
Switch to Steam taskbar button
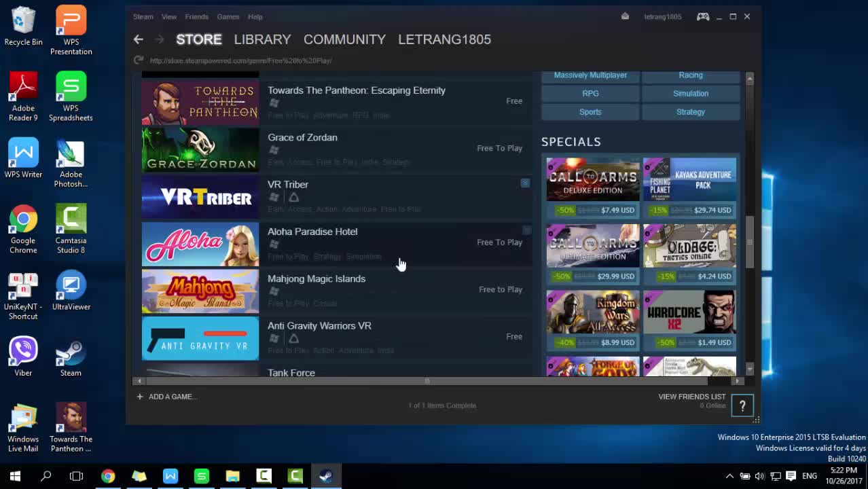click(326, 476)
